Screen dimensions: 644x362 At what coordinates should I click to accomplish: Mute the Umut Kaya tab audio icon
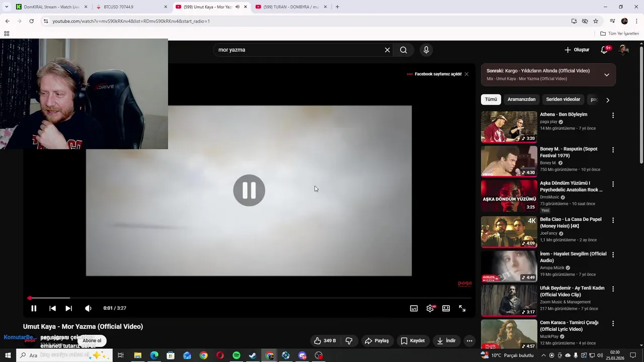tap(237, 7)
